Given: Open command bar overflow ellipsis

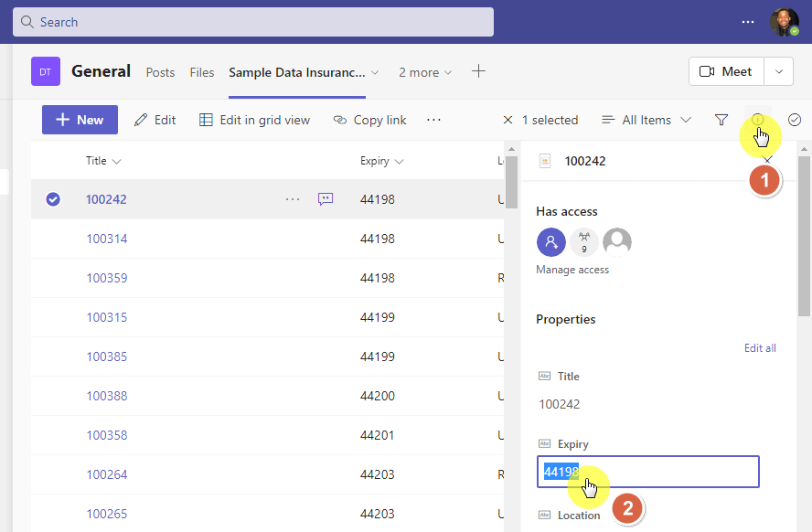Looking at the screenshot, I should click(433, 120).
